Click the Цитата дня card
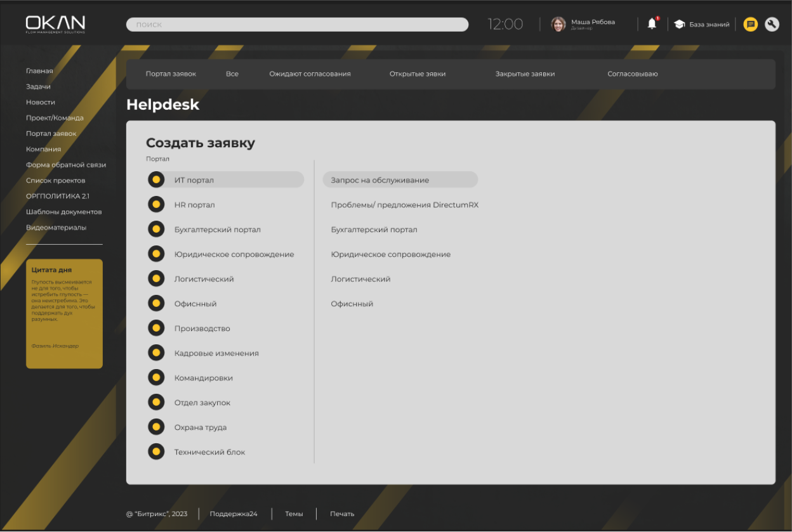 tap(64, 313)
